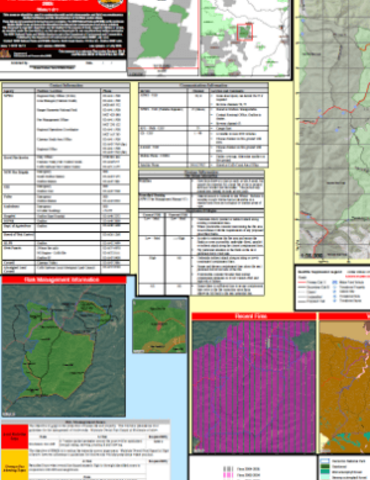Pick the magenta fires legend swatch

[x=228, y=475]
